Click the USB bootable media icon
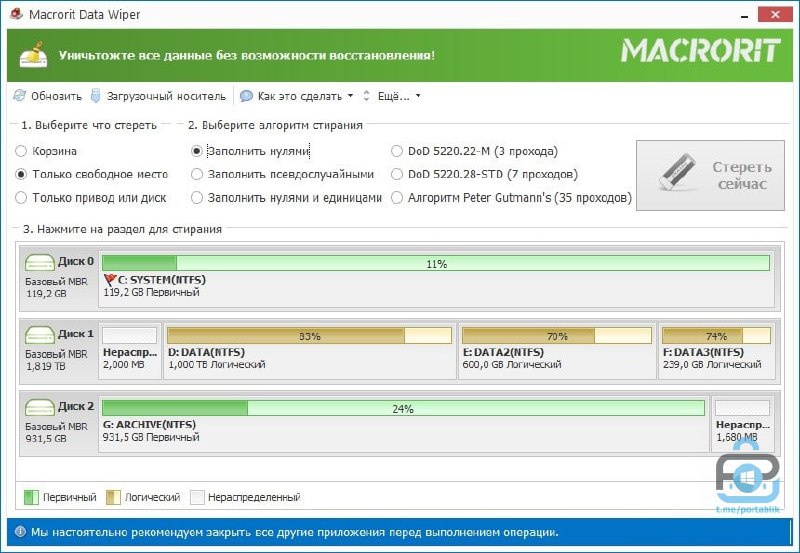 [x=95, y=95]
